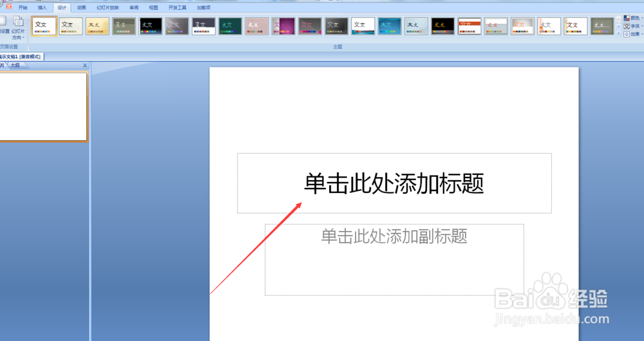Switch to the 视图 ribbon tab
Screen dimensions: 644x341
[154, 8]
